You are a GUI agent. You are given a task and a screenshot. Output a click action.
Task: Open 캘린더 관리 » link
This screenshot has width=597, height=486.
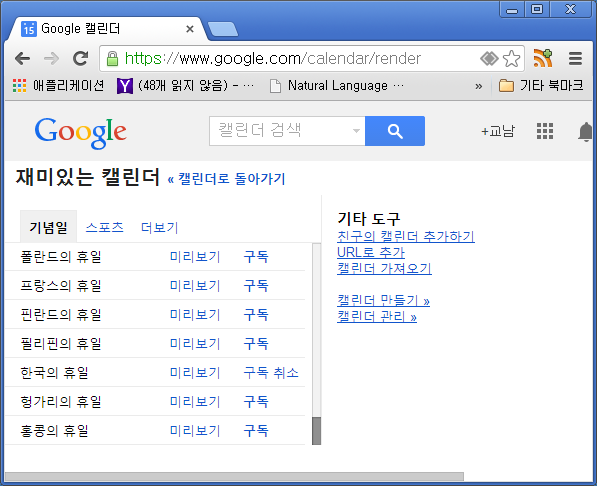click(x=377, y=317)
